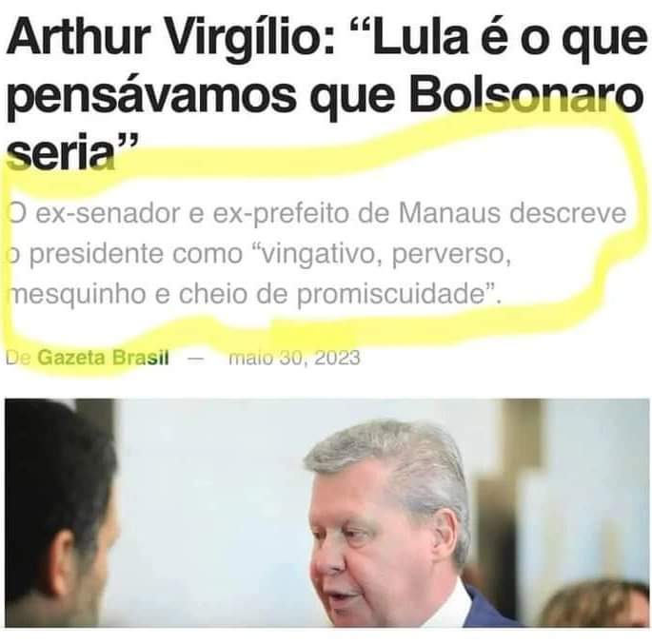Click the dark-haired man at photo's left
652x644 pixels.
tap(58, 513)
